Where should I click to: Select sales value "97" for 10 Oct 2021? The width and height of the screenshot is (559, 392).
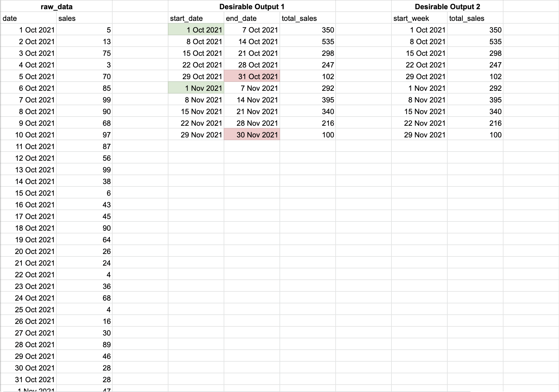(84, 135)
